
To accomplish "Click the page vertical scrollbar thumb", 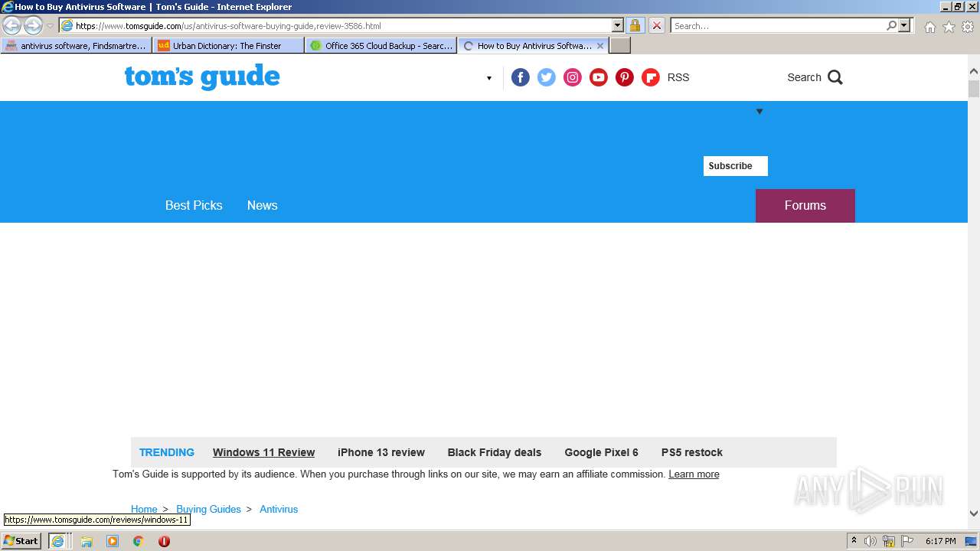I will 974,88.
